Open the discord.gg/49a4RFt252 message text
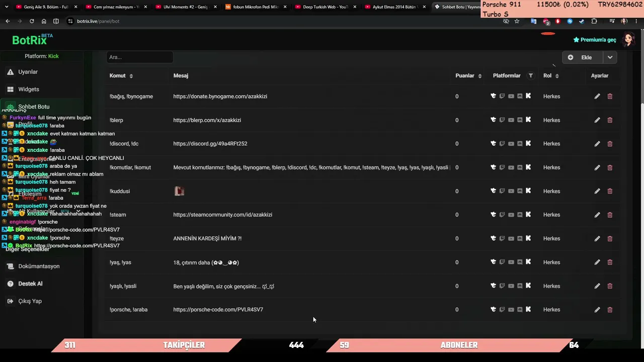 pyautogui.click(x=210, y=144)
